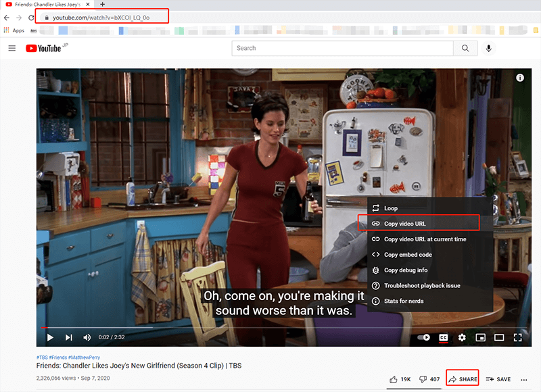
Task: Toggle the autoplay switch
Action: pyautogui.click(x=424, y=337)
